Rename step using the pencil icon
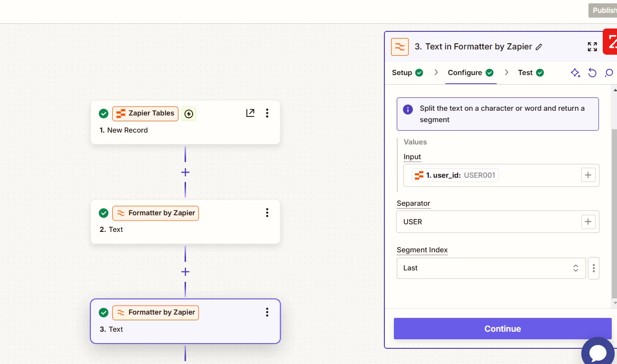Screen dimensions: 617x364 (539, 47)
